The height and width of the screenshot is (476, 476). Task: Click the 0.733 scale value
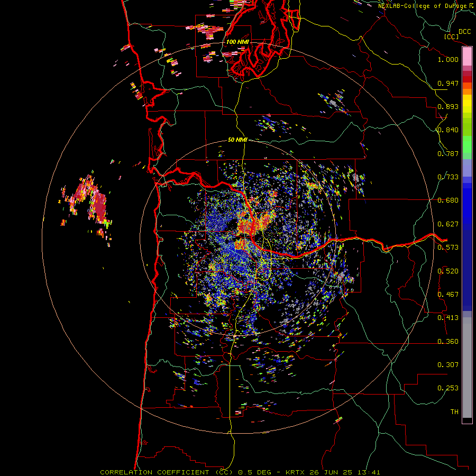448,177
